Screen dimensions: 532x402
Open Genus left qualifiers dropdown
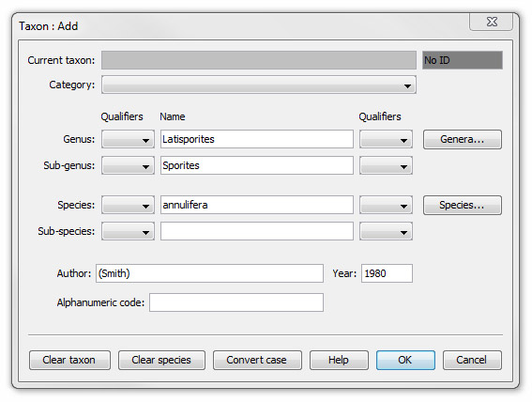128,139
